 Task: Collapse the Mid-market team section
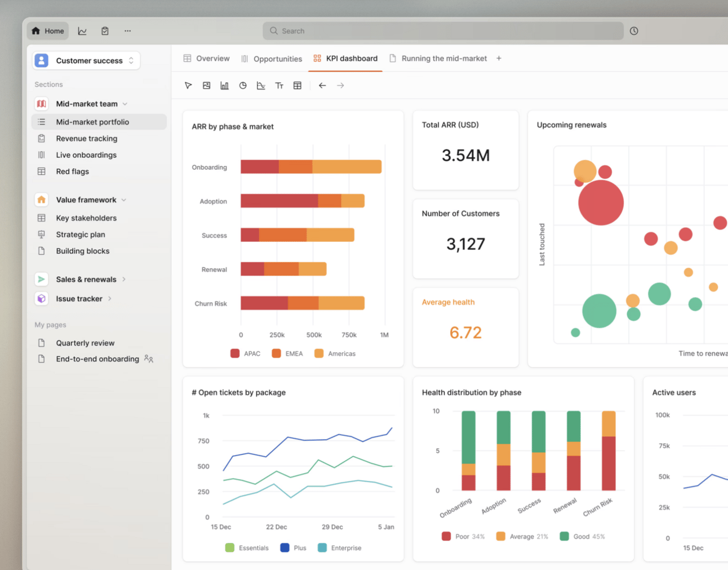click(125, 104)
